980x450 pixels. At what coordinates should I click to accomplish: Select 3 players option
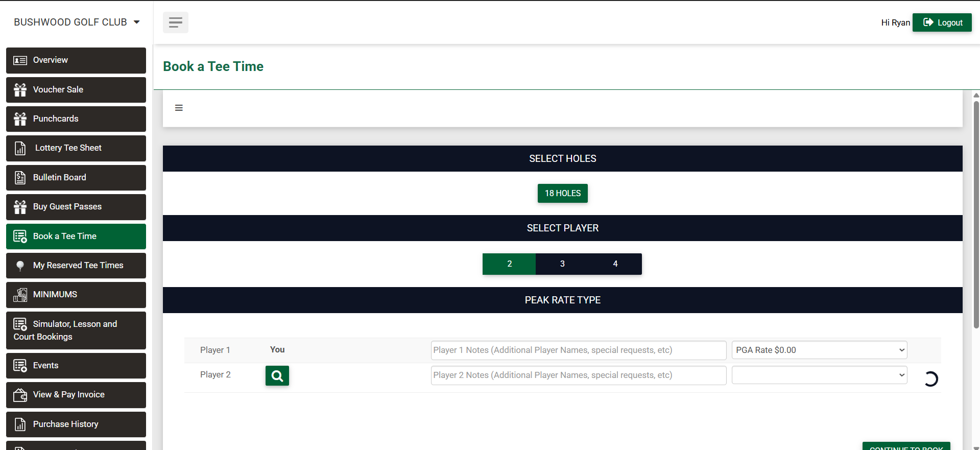click(562, 264)
